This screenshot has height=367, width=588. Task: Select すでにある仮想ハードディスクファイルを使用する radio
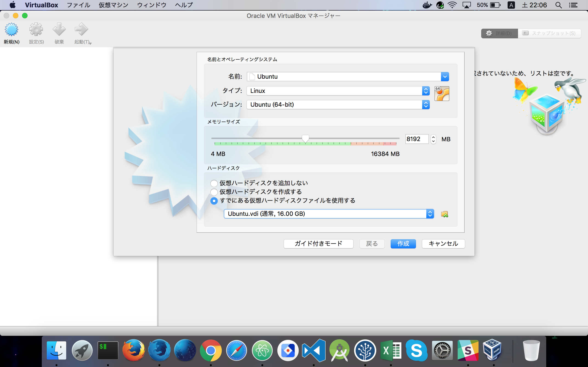tap(214, 201)
